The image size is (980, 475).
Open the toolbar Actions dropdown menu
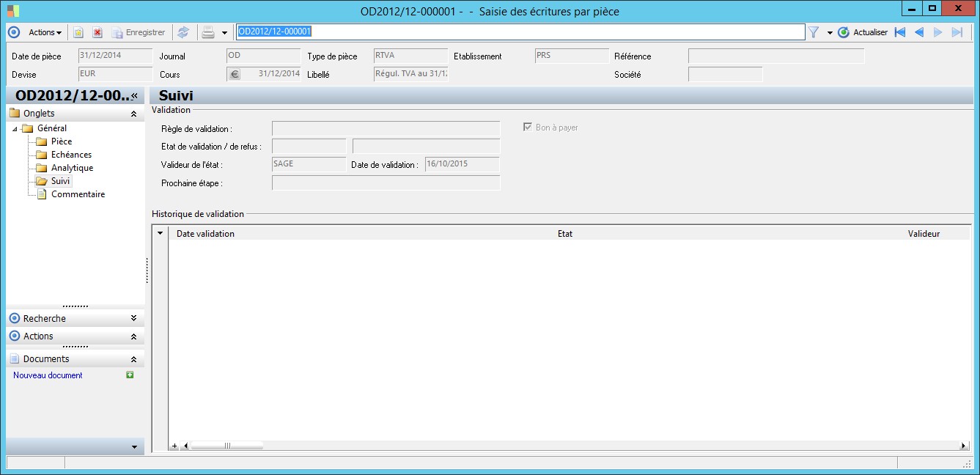45,32
